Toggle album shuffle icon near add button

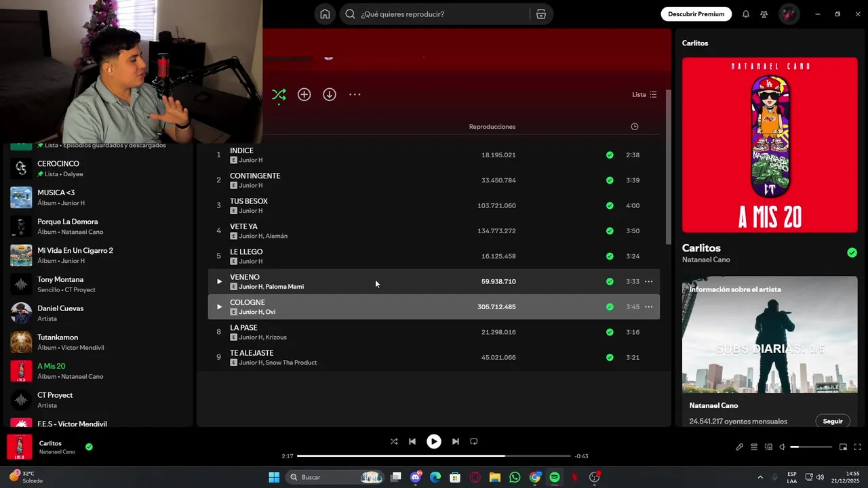(279, 95)
